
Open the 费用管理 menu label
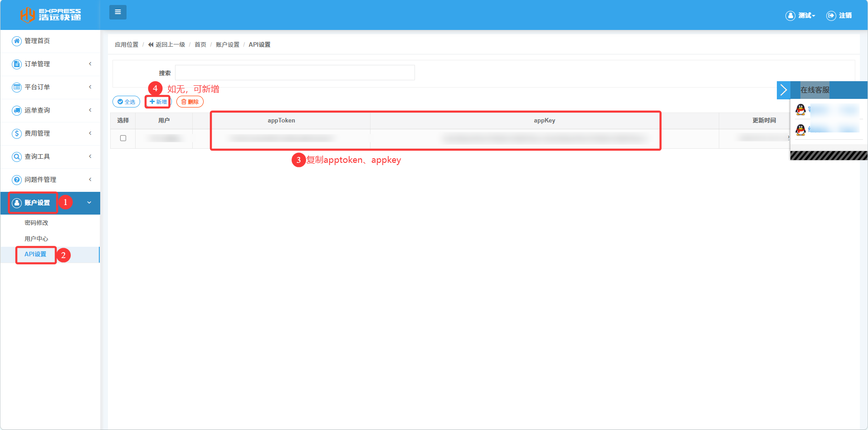[37, 133]
